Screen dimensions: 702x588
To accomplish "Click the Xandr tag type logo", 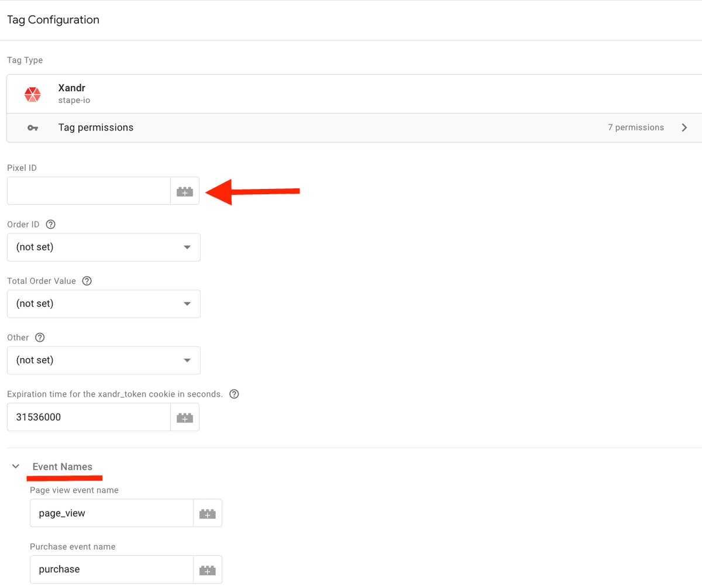I will (33, 94).
